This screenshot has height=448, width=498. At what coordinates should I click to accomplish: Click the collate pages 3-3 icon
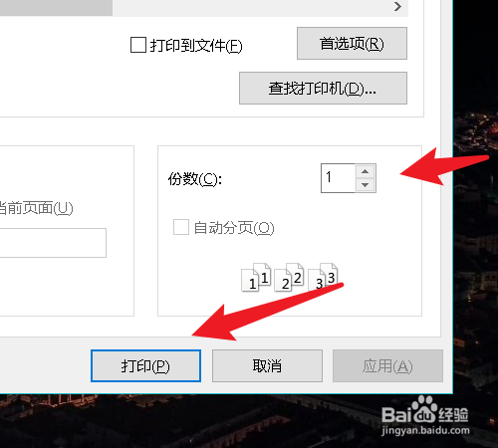coord(323,277)
